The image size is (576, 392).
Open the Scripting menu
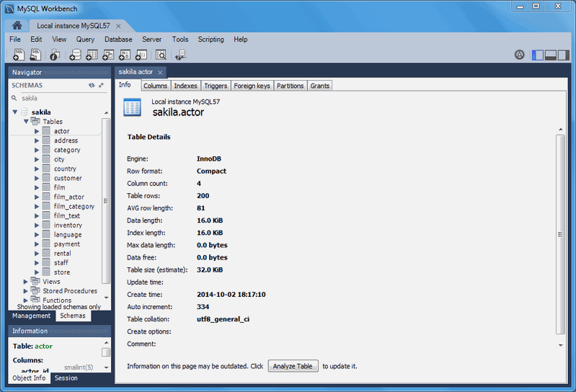[211, 40]
